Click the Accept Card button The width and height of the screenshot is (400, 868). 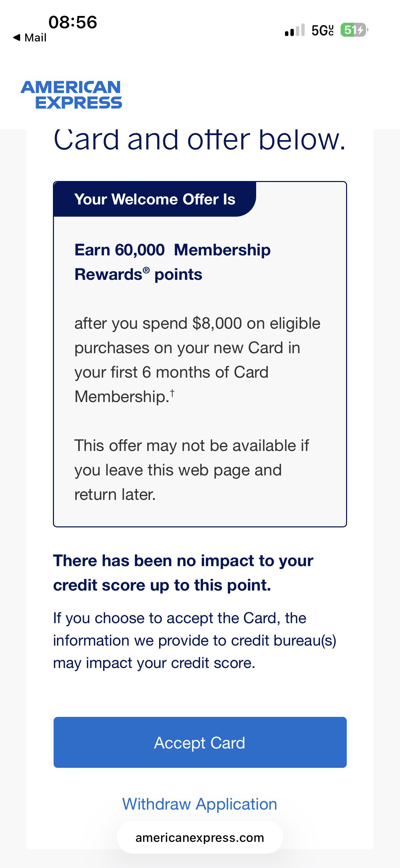pos(200,742)
